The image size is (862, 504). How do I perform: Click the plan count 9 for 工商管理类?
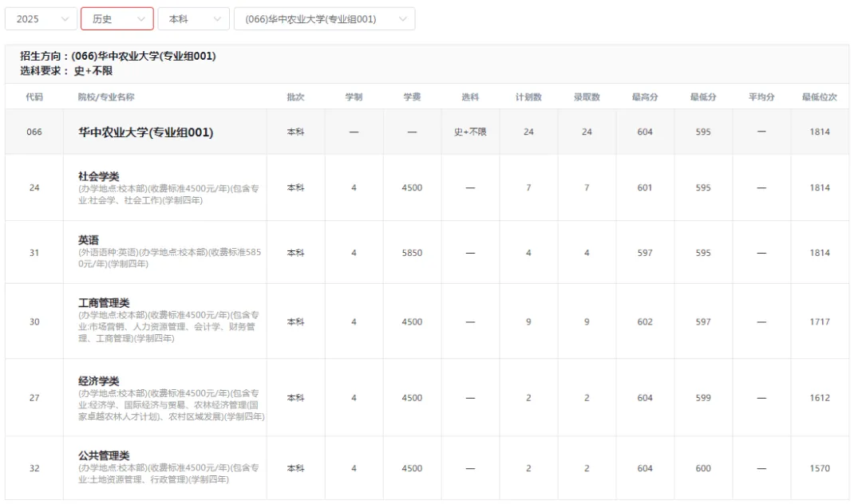529,321
